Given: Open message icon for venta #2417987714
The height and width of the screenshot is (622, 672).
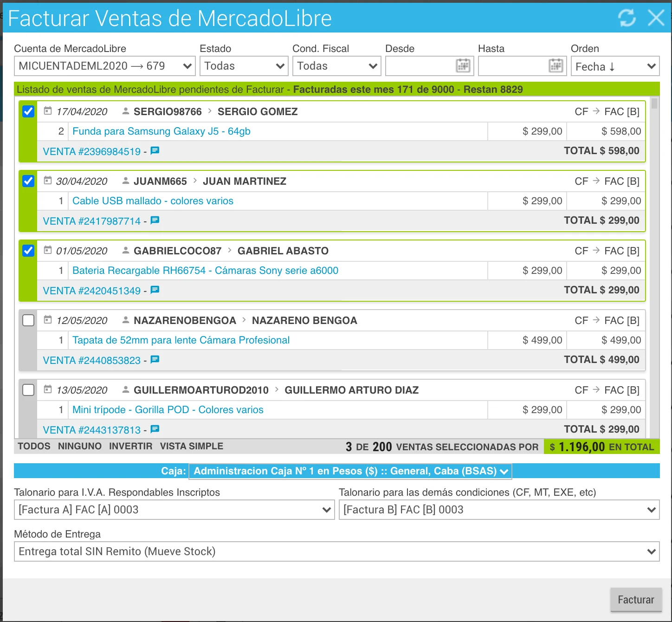Looking at the screenshot, I should pos(155,220).
